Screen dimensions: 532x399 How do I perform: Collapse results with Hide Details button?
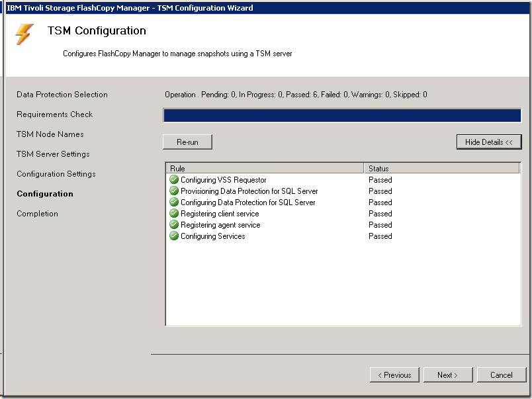tap(488, 142)
